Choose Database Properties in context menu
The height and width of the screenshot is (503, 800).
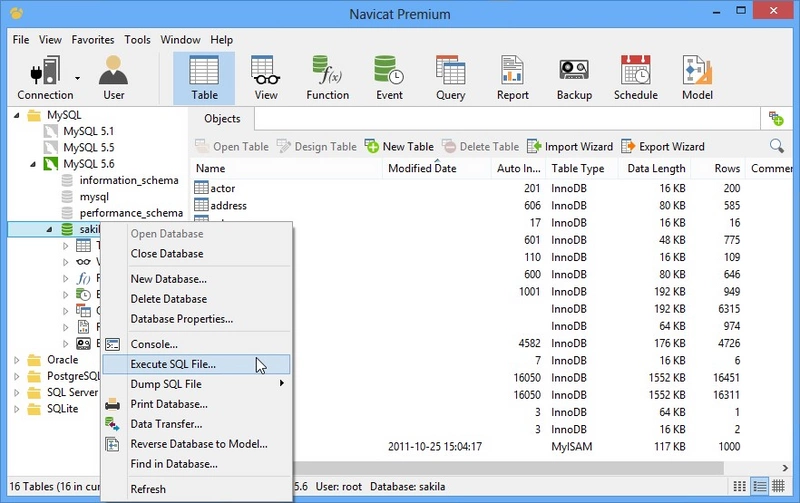[x=196, y=319]
